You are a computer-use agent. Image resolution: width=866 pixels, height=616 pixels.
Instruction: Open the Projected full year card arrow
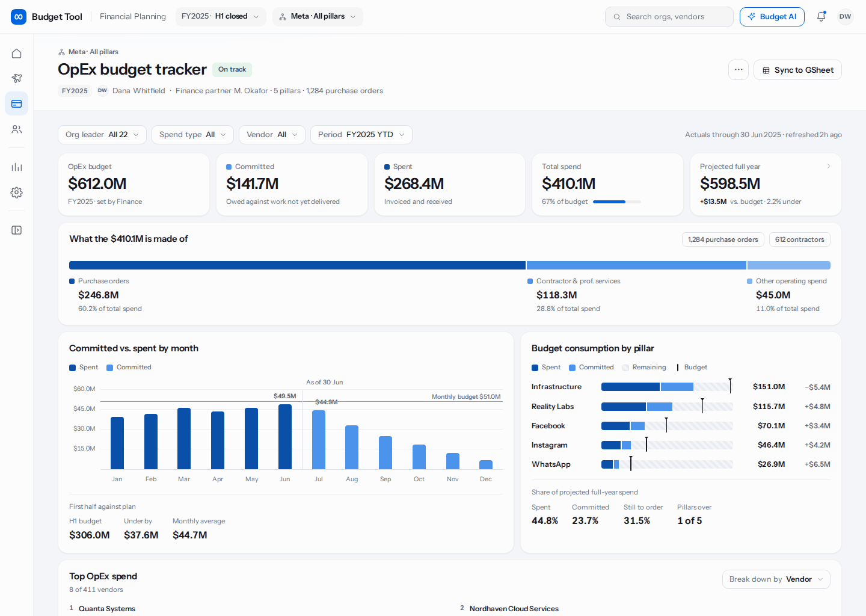coord(828,167)
